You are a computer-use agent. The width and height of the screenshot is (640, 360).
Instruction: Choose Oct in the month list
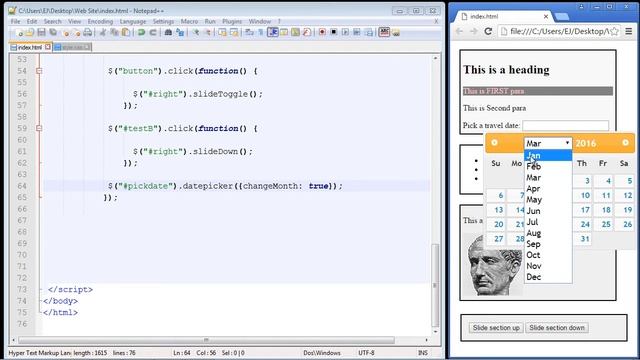tap(548, 255)
